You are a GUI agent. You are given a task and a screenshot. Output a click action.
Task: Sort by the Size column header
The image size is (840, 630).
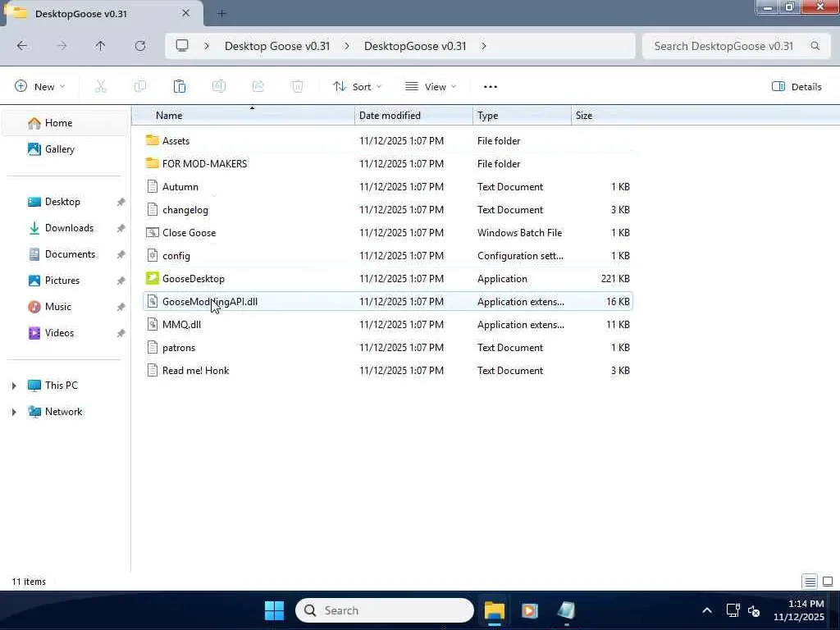pyautogui.click(x=602, y=115)
